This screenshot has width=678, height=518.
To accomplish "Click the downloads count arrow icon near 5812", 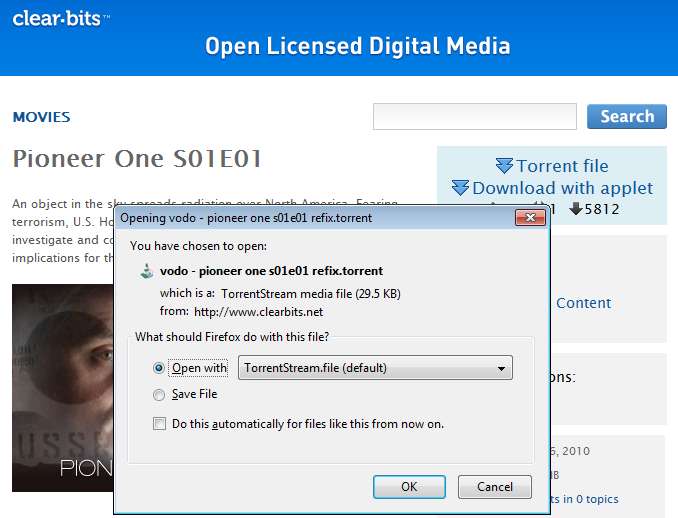I will (x=576, y=209).
